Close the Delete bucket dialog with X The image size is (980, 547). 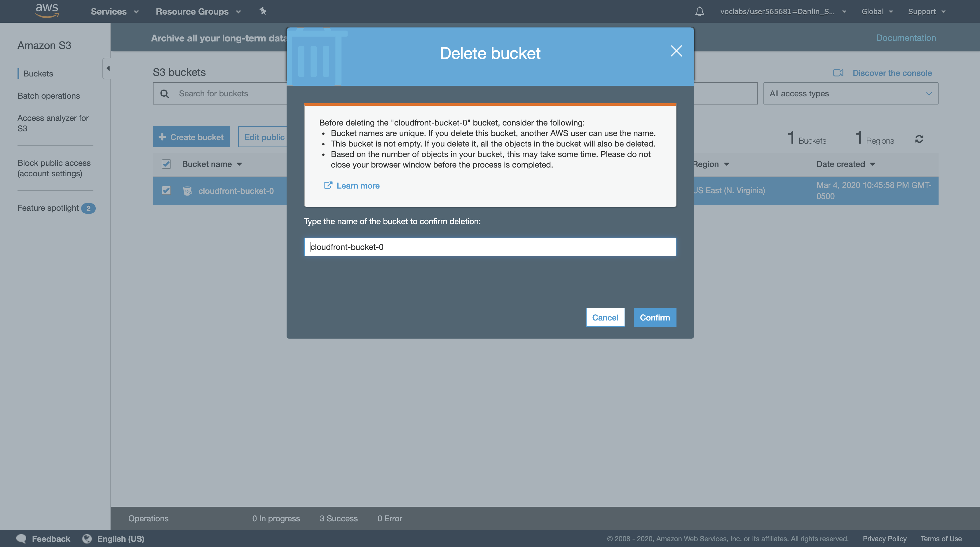pyautogui.click(x=676, y=50)
